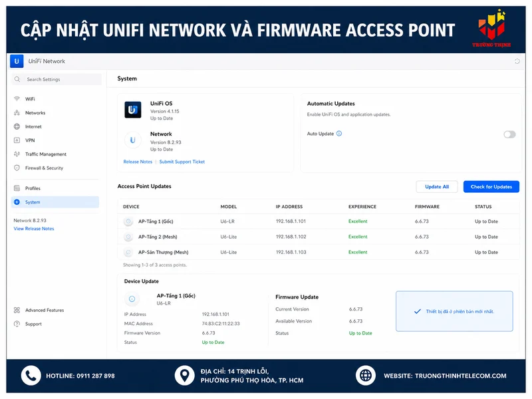Viewport: 532px width, 399px height.
Task: Open the Support section
Action: pyautogui.click(x=56, y=324)
